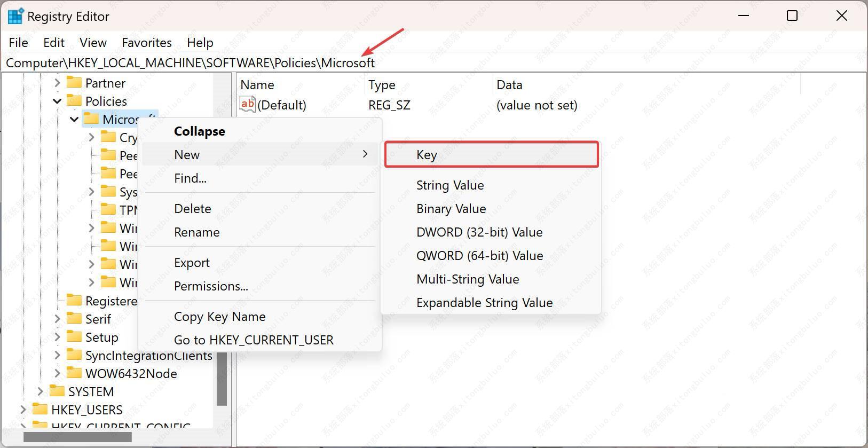
Task: Create a new QWORD (64-bit) Value
Action: pyautogui.click(x=491, y=255)
